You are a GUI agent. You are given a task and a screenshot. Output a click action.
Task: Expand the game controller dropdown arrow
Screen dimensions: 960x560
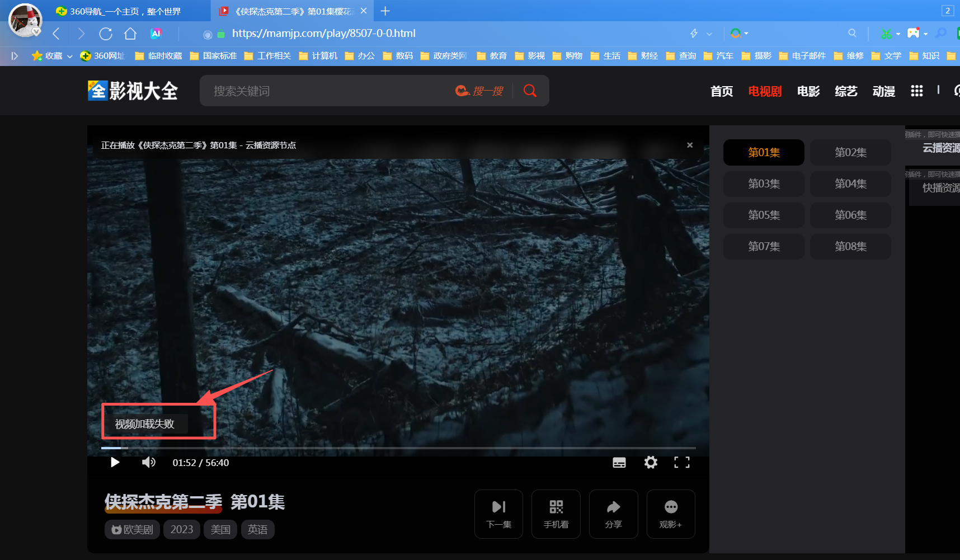point(925,34)
